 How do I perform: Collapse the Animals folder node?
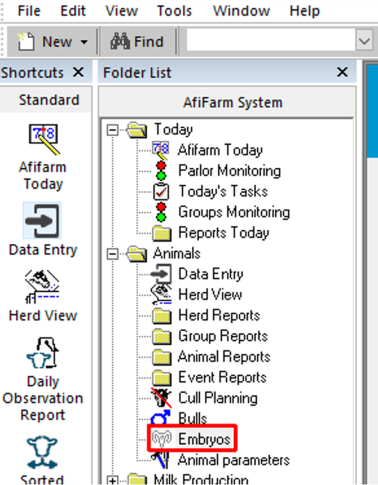(113, 254)
